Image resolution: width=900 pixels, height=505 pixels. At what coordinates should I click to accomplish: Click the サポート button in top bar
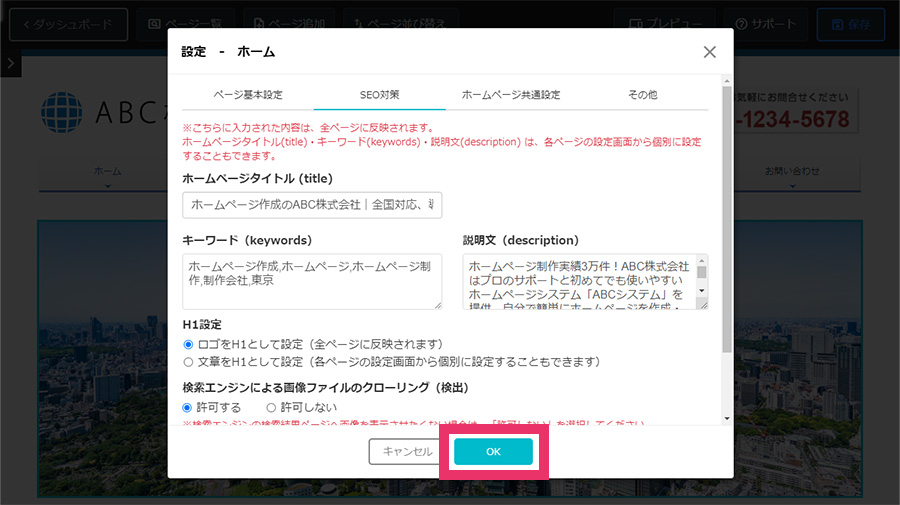766,24
